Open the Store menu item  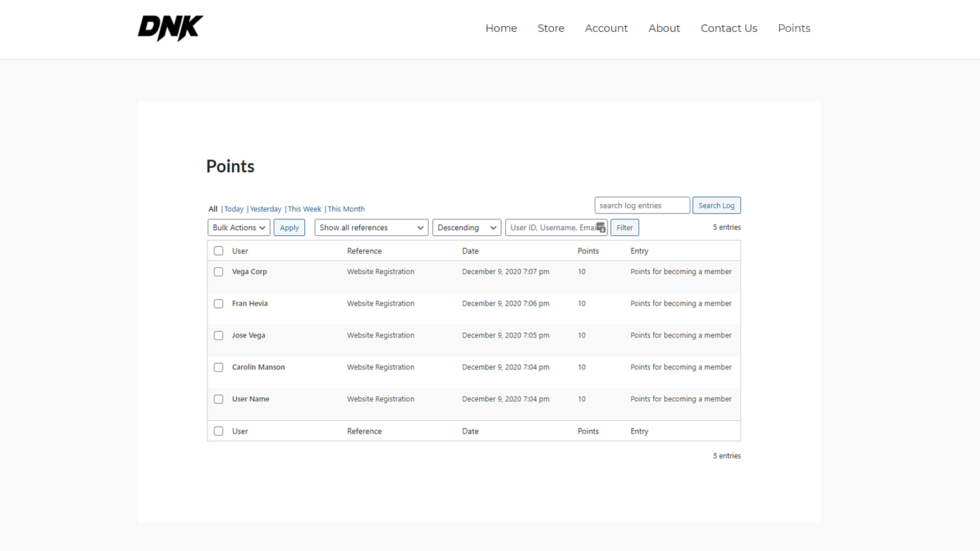pyautogui.click(x=551, y=28)
